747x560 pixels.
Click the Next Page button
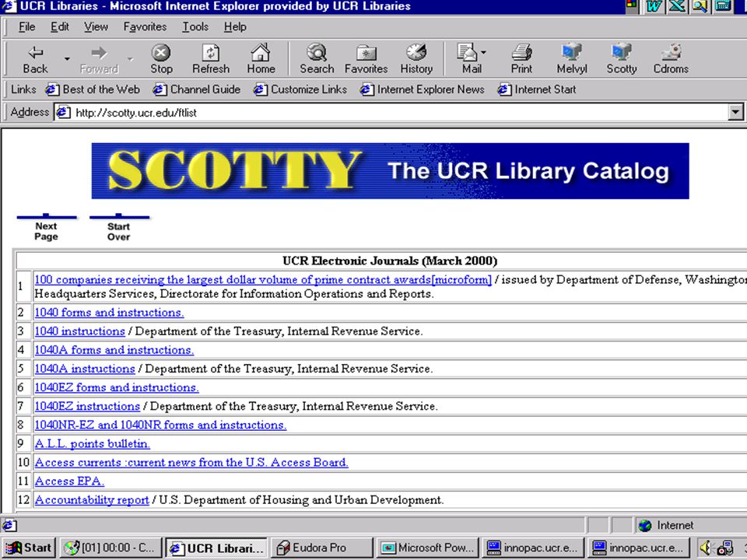(46, 228)
